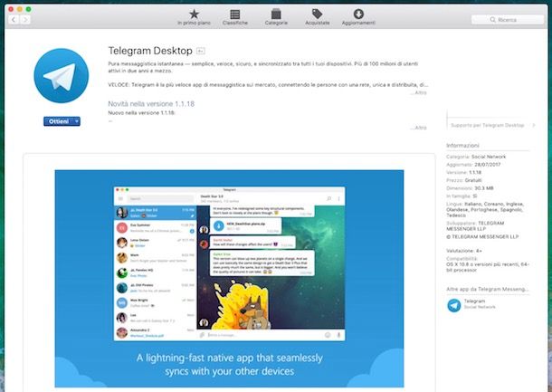Click the Telegram Desktop title
The image size is (552, 392).
coord(150,51)
